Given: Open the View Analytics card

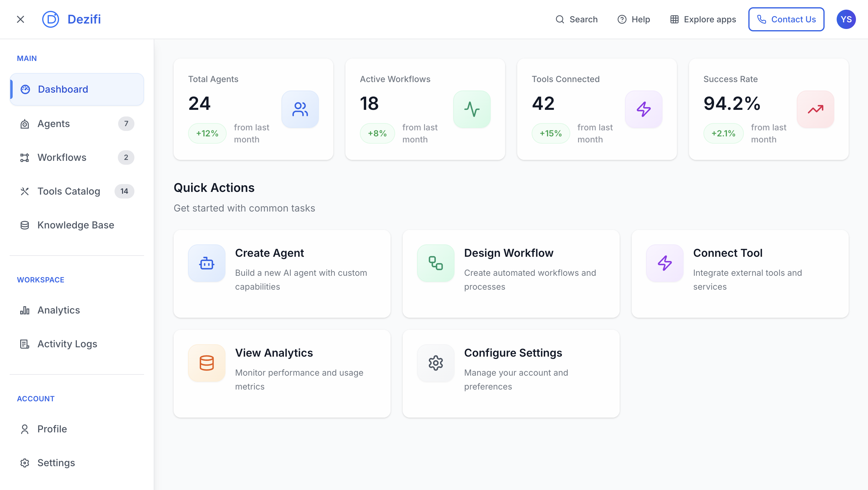Looking at the screenshot, I should (282, 374).
